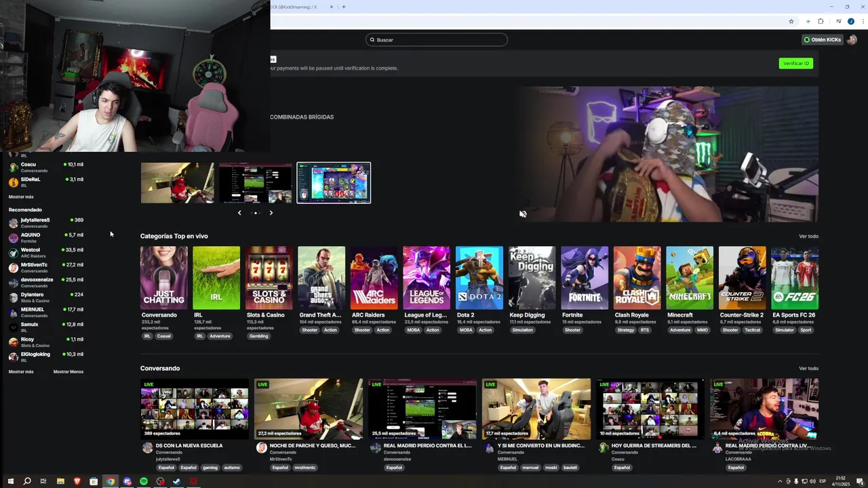Open MERNUEL recommended channel

(46, 312)
